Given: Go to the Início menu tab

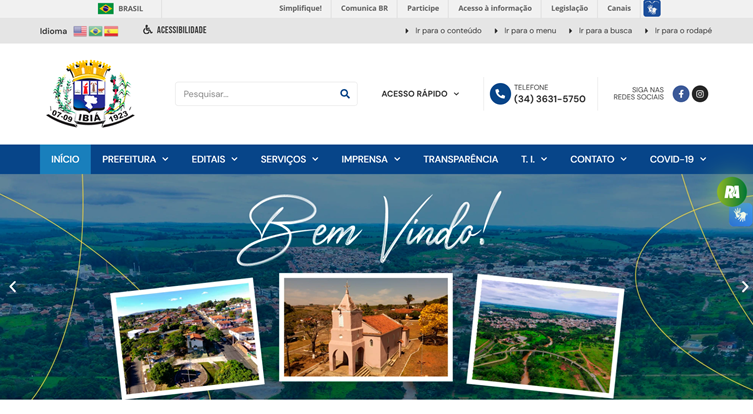Looking at the screenshot, I should 65,159.
